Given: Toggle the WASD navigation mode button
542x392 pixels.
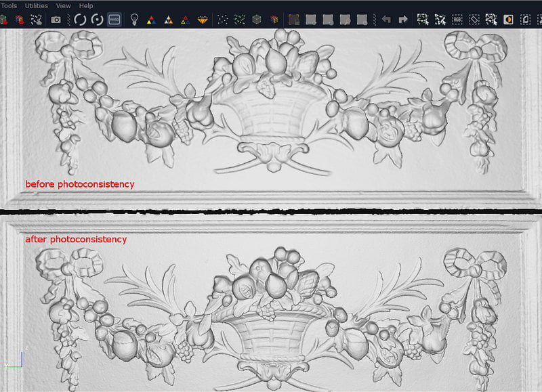Looking at the screenshot, I should [x=114, y=20].
